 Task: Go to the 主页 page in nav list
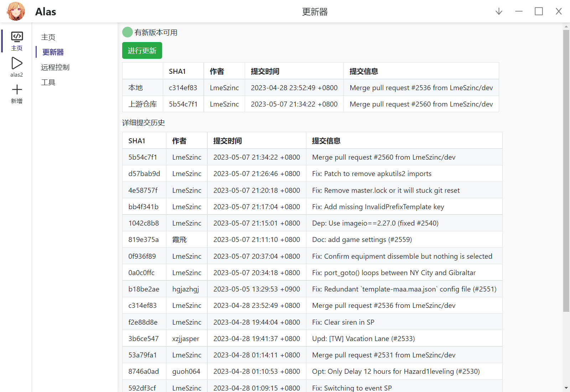click(x=48, y=37)
